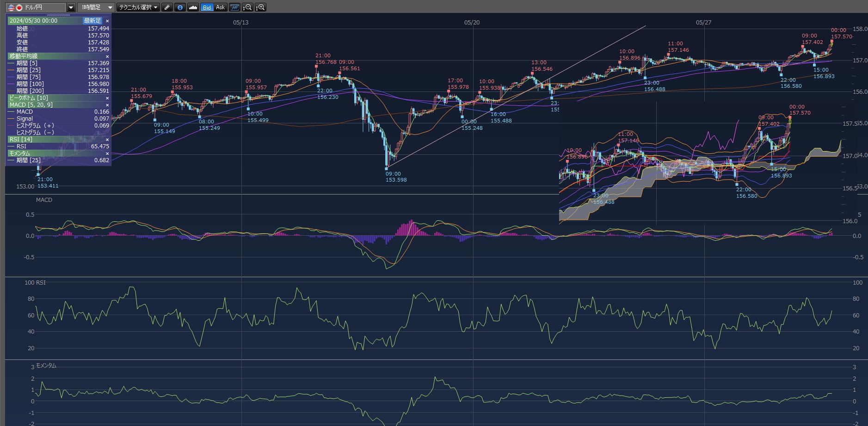This screenshot has height=426, width=868.
Task: Expand the 1時間足 timeframe dropdown
Action: (x=110, y=7)
